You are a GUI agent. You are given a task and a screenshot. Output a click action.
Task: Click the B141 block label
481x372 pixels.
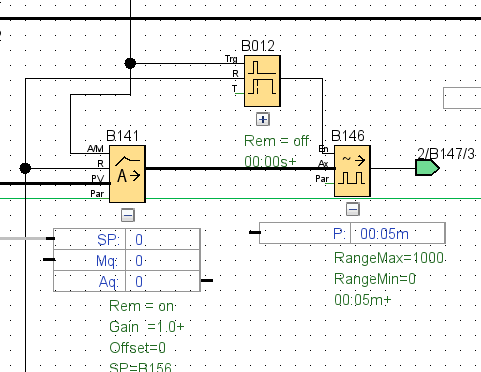(122, 136)
